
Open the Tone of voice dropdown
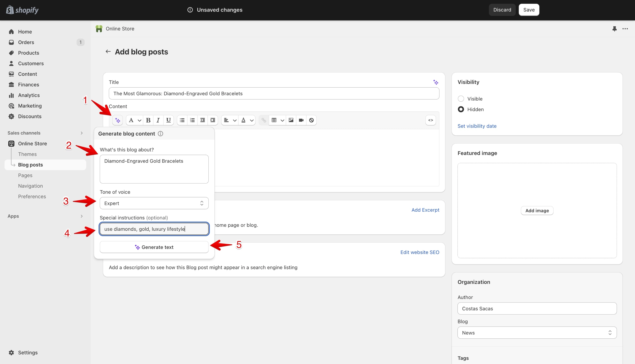(154, 203)
